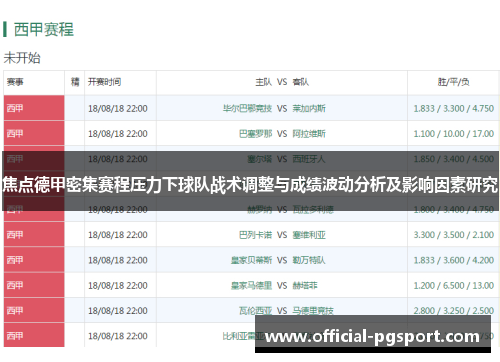Select the 瓦伦西亚 home team link

tap(255, 311)
